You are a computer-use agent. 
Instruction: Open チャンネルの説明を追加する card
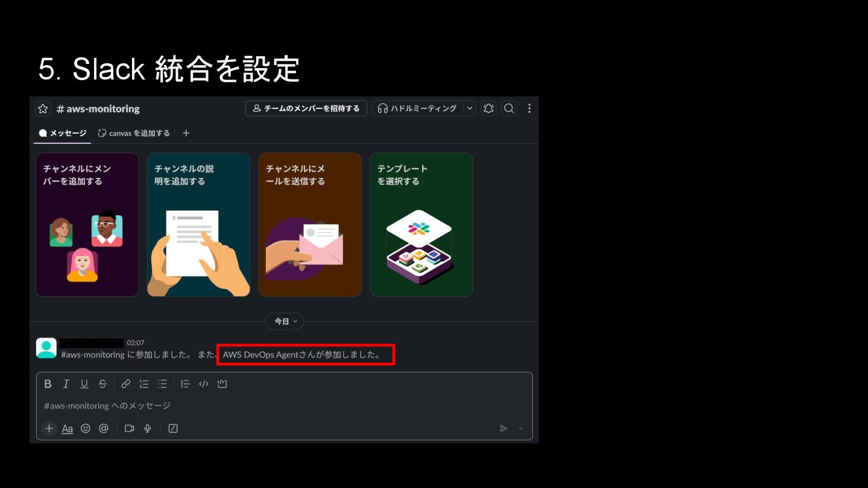[199, 225]
